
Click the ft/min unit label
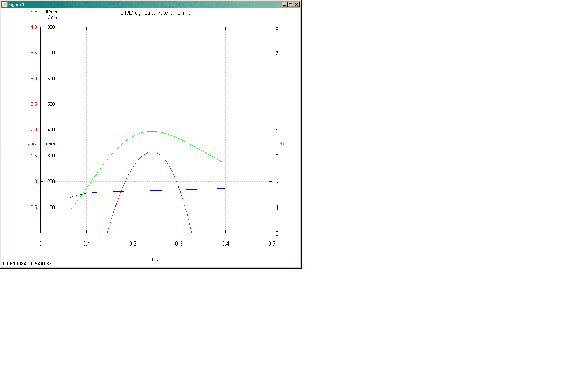pyautogui.click(x=51, y=12)
